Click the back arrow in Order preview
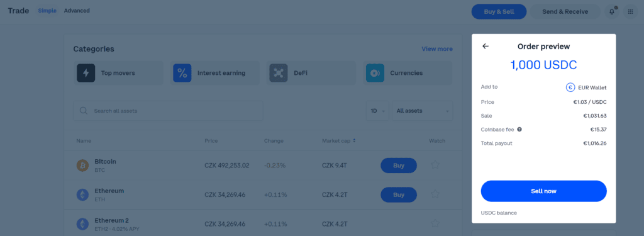Viewport: 644px width, 236px height. click(x=486, y=47)
